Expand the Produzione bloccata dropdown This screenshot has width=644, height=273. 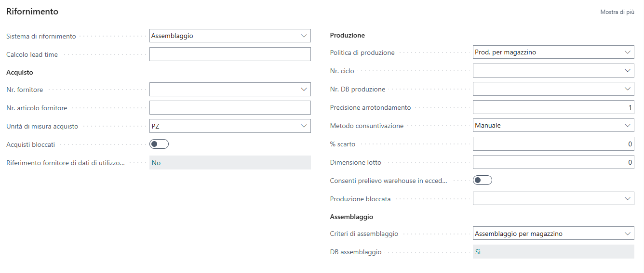[x=553, y=198]
